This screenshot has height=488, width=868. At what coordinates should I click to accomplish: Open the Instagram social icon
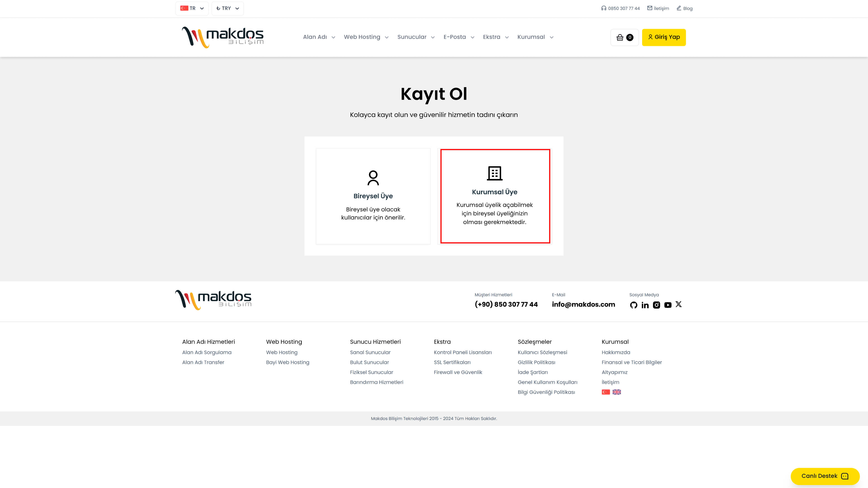click(x=656, y=305)
